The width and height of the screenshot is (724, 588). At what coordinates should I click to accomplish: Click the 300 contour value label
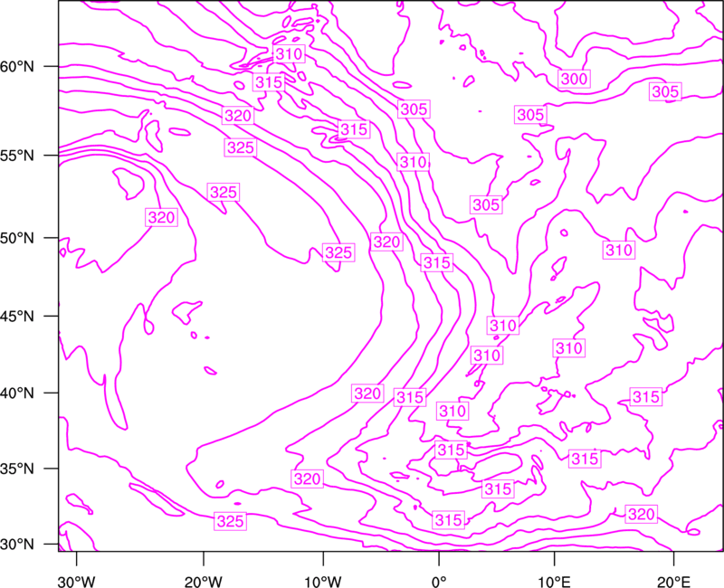click(x=574, y=79)
